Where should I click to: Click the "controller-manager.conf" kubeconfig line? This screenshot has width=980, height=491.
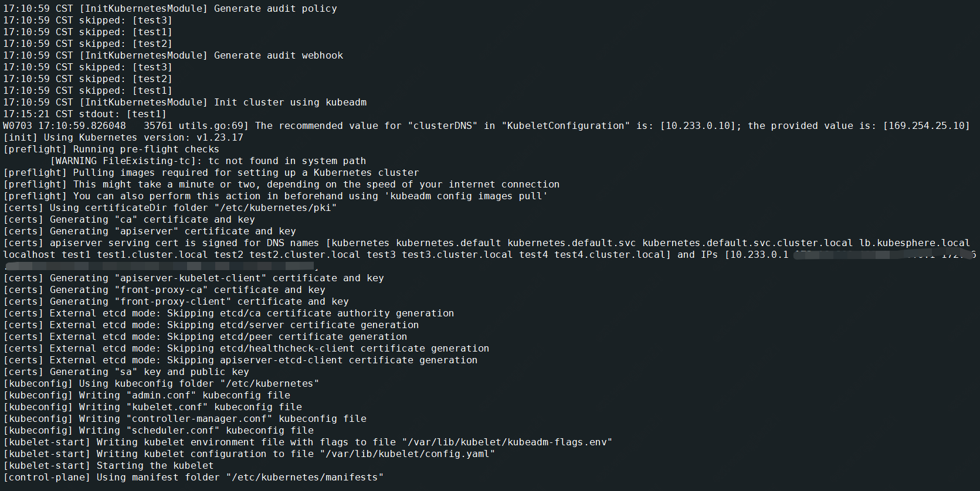(185, 419)
